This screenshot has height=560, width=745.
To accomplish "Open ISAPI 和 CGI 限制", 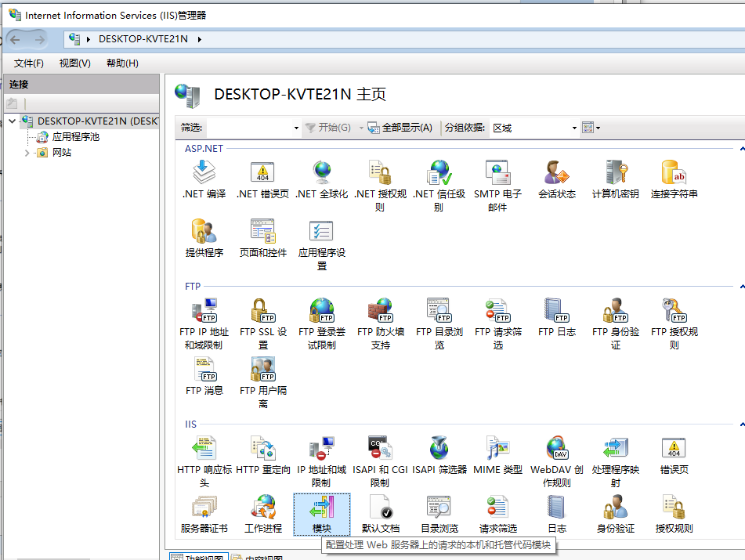I will (x=380, y=461).
